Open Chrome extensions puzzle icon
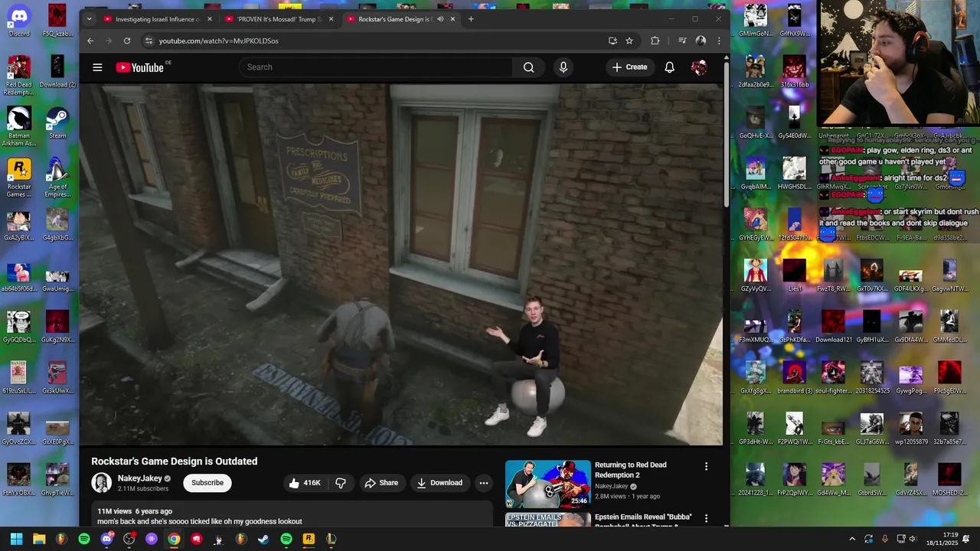The height and width of the screenshot is (551, 980). pyautogui.click(x=655, y=41)
